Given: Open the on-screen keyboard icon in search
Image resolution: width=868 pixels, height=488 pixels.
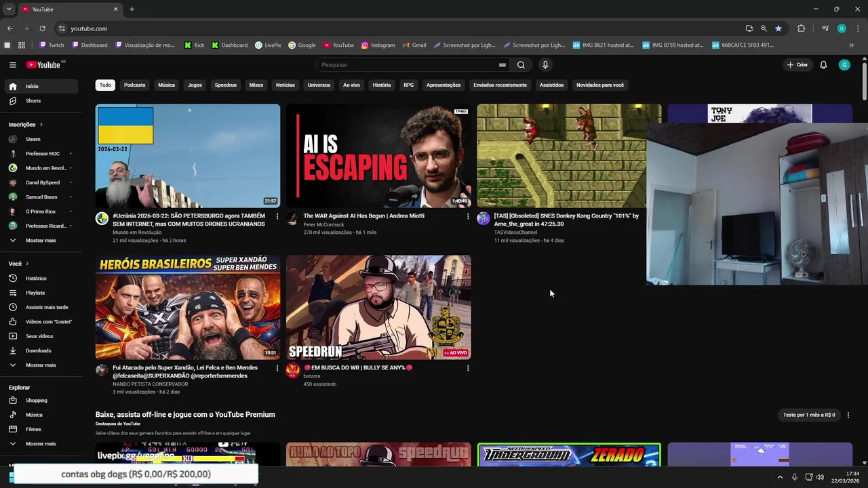Looking at the screenshot, I should 502,65.
